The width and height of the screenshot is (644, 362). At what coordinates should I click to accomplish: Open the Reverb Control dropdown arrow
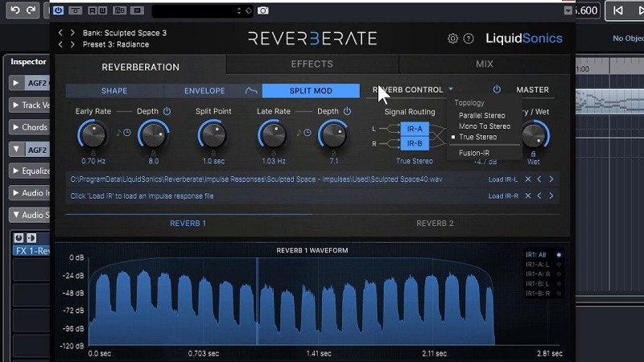(452, 90)
